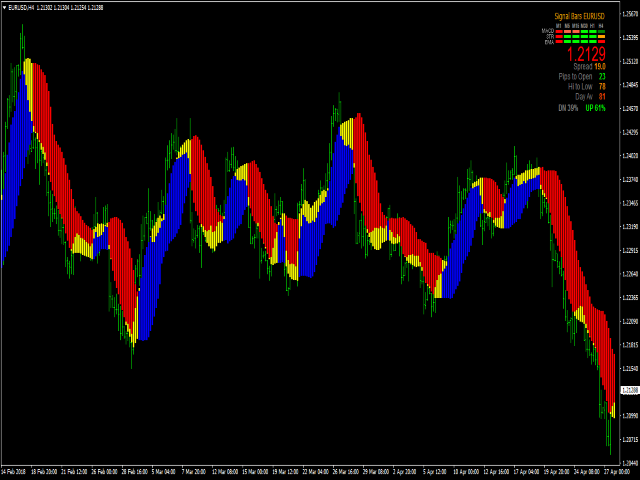
Task: Select the STR M1 red signal cell
Action: 559,36
